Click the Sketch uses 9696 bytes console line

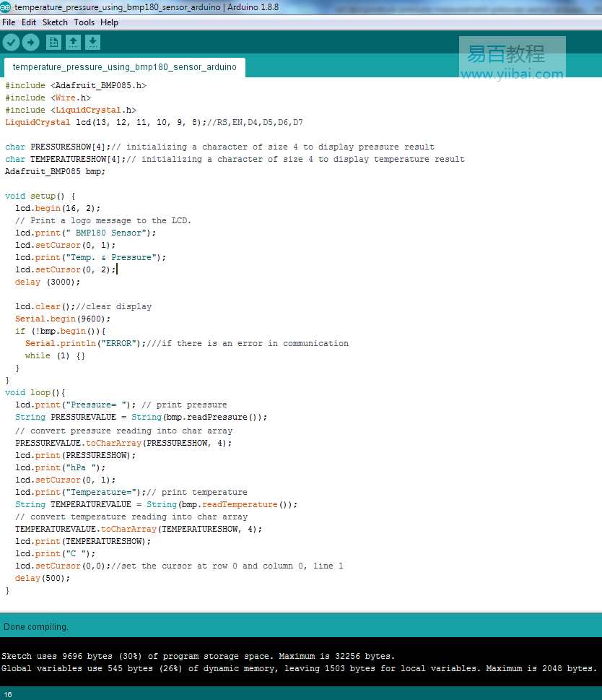pos(198,656)
